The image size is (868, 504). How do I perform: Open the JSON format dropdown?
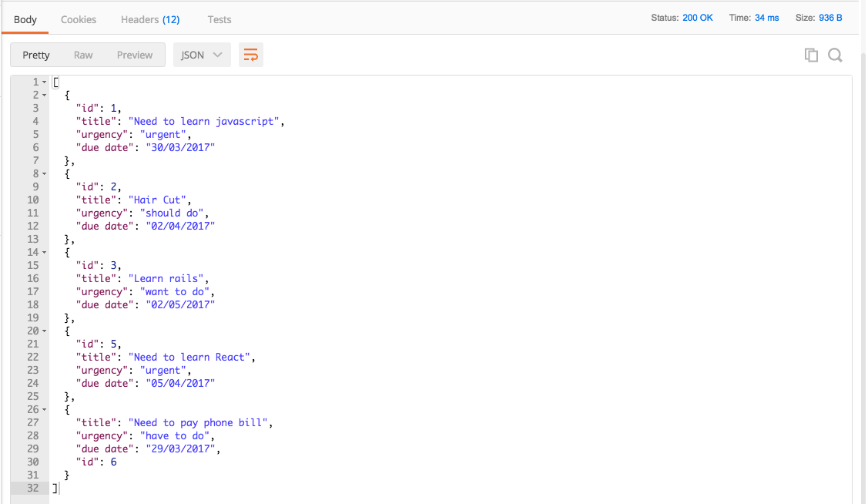point(201,55)
